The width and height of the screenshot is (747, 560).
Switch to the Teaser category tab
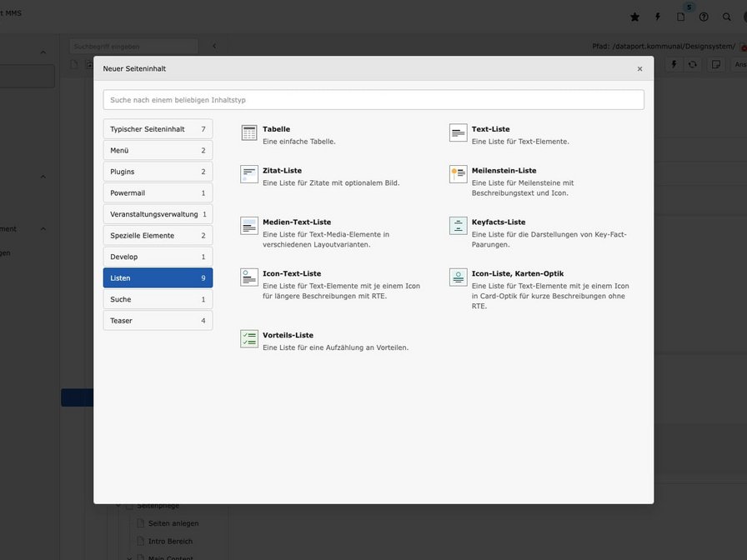(x=158, y=321)
